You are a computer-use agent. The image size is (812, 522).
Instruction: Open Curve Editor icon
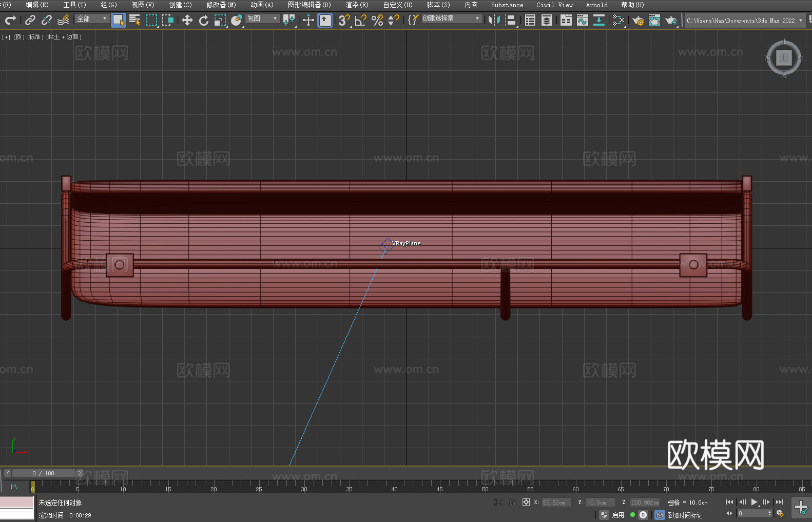(583, 20)
